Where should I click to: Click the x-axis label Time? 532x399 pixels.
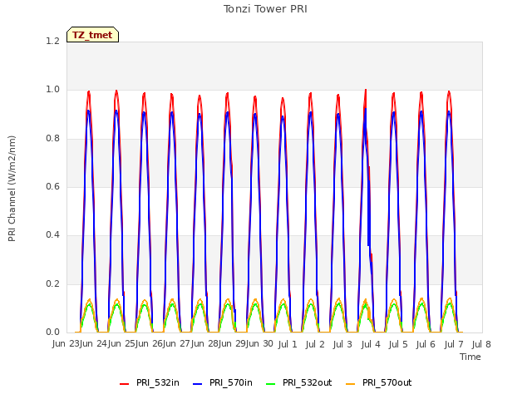click(x=470, y=357)
